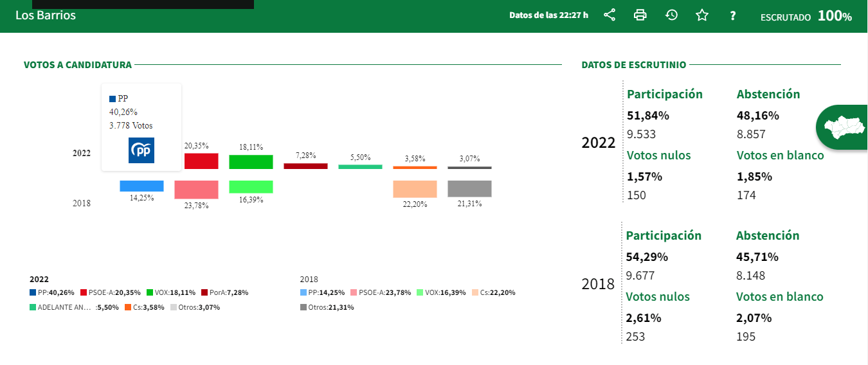This screenshot has height=365, width=868.
Task: Select the VOX 2022 green bar
Action: coord(251,162)
